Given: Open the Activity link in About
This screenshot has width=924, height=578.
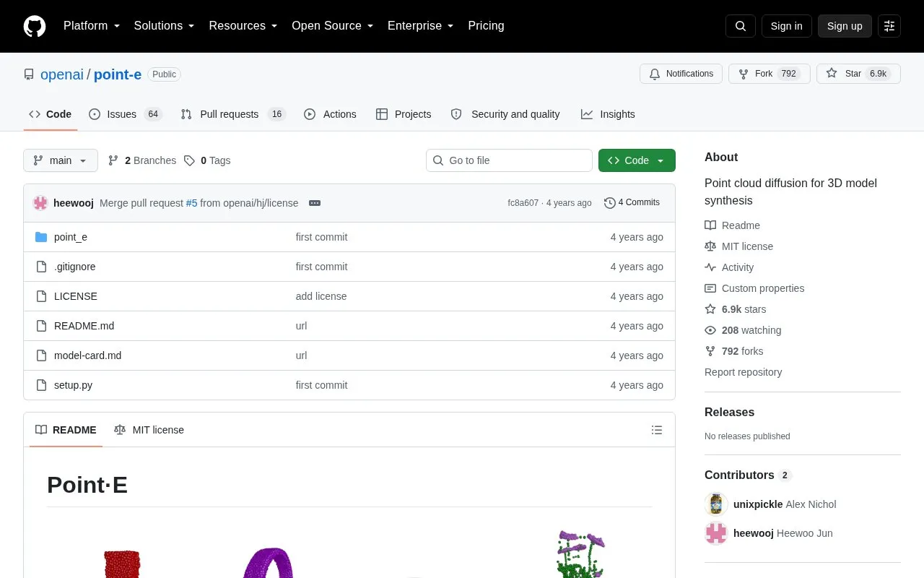Looking at the screenshot, I should (729, 267).
